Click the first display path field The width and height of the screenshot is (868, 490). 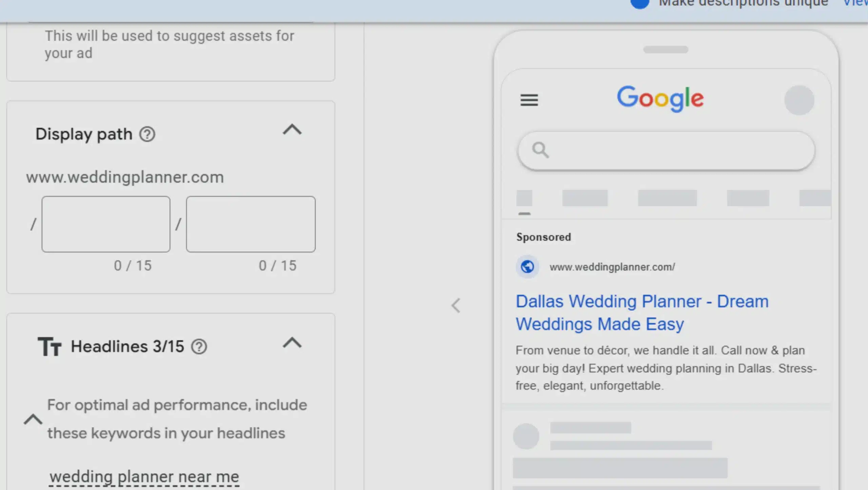coord(105,224)
